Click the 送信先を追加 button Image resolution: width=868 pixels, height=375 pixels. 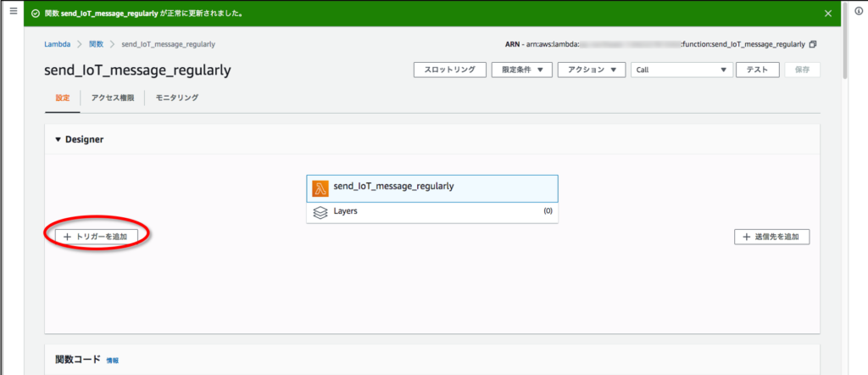771,237
